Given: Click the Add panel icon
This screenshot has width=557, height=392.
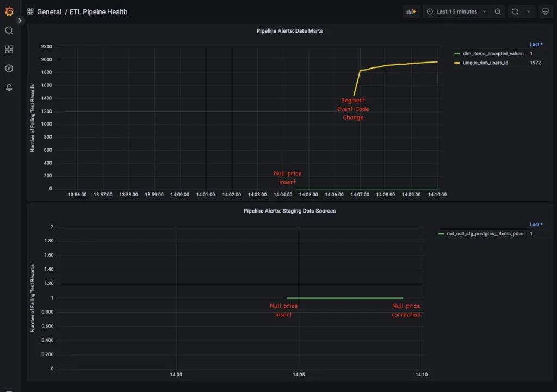Looking at the screenshot, I should [411, 11].
